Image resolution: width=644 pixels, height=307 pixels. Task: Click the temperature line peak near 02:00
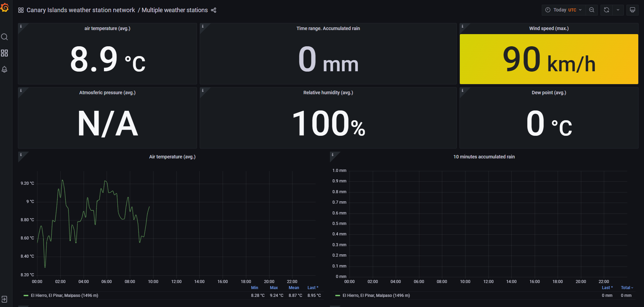pyautogui.click(x=62, y=180)
